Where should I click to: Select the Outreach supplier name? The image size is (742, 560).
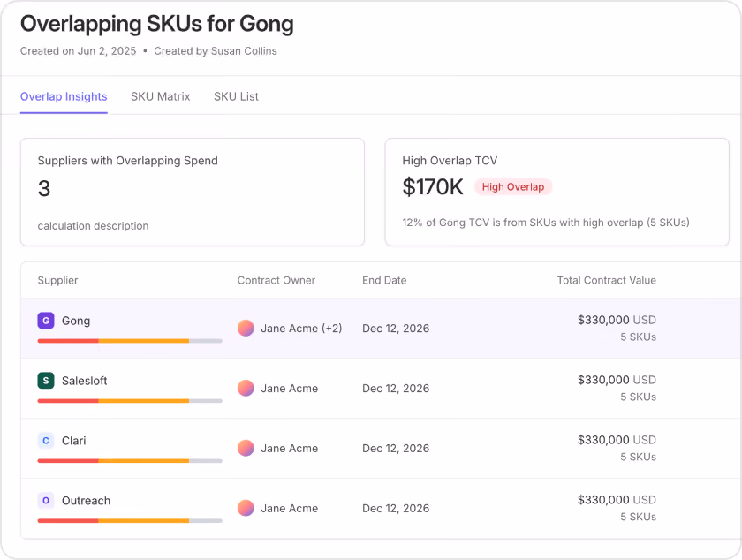click(x=87, y=501)
